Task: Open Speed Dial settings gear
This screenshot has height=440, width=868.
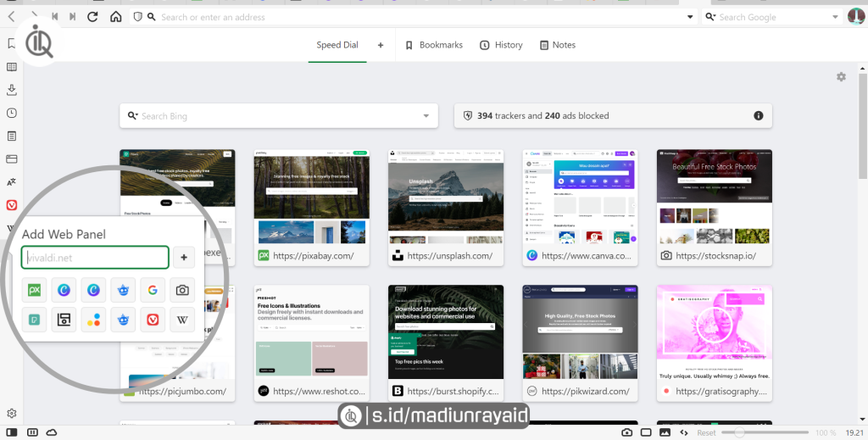Action: [841, 77]
